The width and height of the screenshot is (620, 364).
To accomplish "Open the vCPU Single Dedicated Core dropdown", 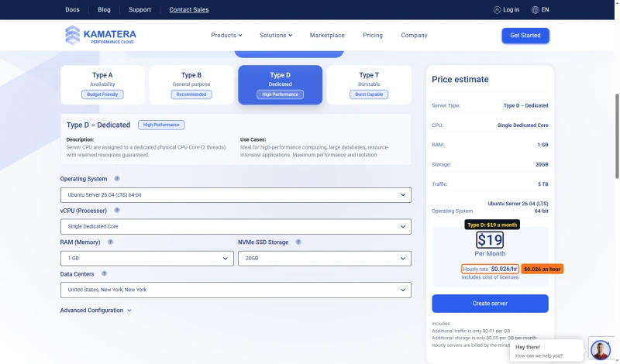I will tap(236, 226).
